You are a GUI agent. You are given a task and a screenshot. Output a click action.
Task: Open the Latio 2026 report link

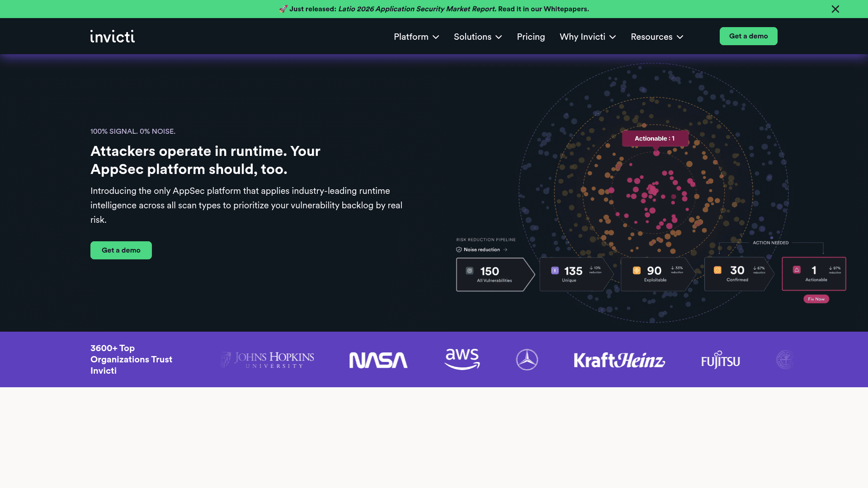point(417,9)
